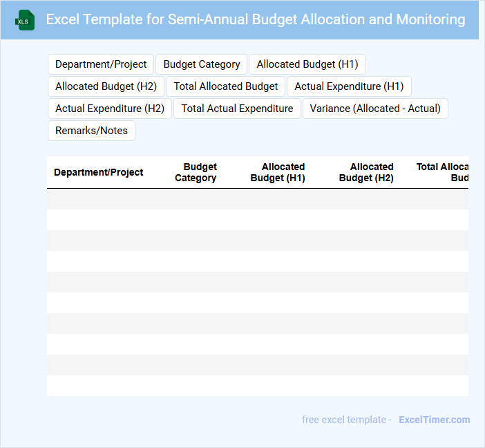Open the ExcelTimer.com link
This screenshot has width=485, height=448.
pos(434,420)
